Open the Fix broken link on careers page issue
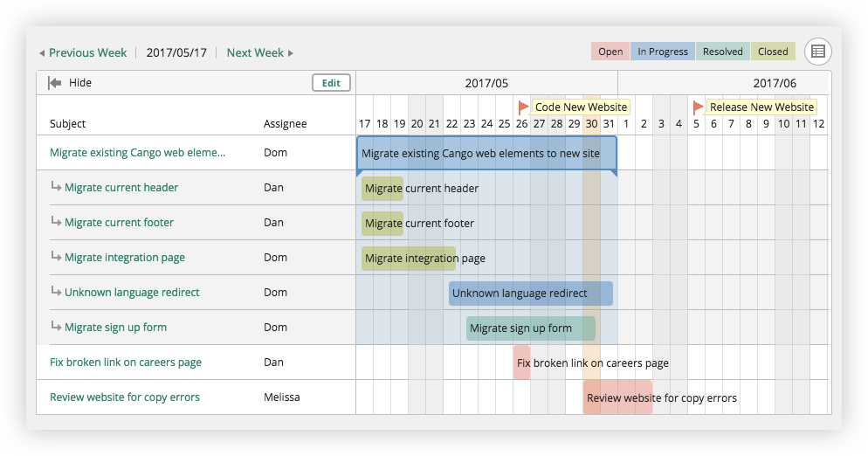Screen dimensions: 868x456 (x=125, y=363)
